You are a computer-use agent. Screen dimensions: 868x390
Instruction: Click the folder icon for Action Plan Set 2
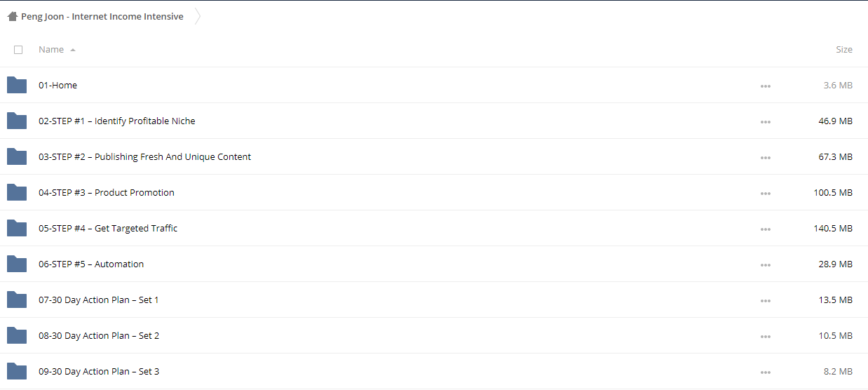pos(17,335)
